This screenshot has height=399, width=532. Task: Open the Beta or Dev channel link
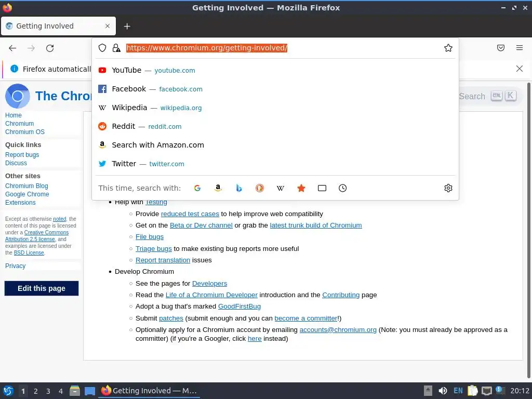[201, 225]
